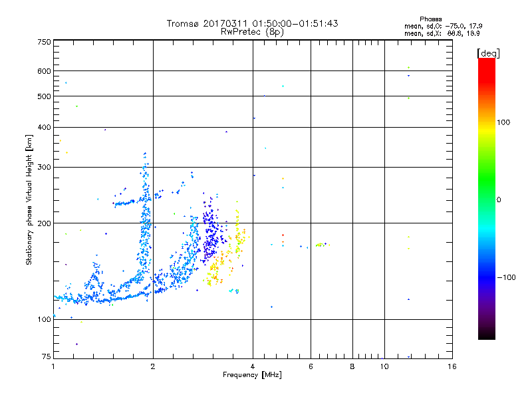Click the x-axis tick label '4'
The image size is (532, 399).
[253, 366]
